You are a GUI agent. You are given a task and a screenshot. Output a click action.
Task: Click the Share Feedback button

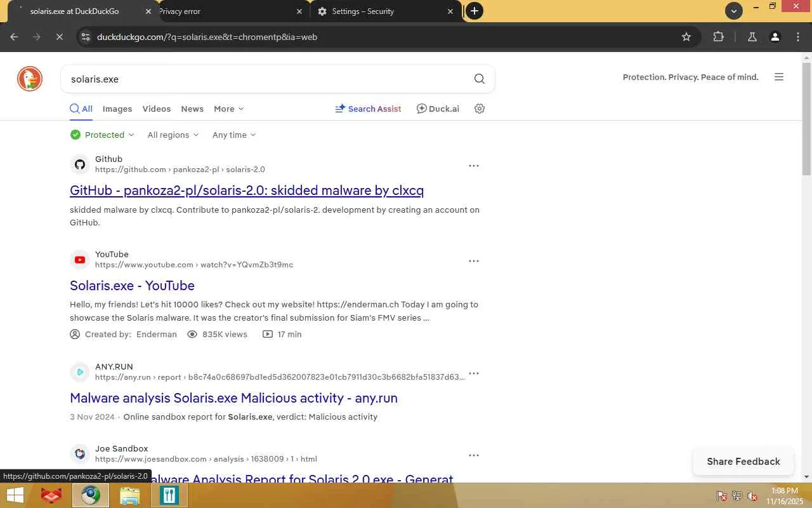743,462
